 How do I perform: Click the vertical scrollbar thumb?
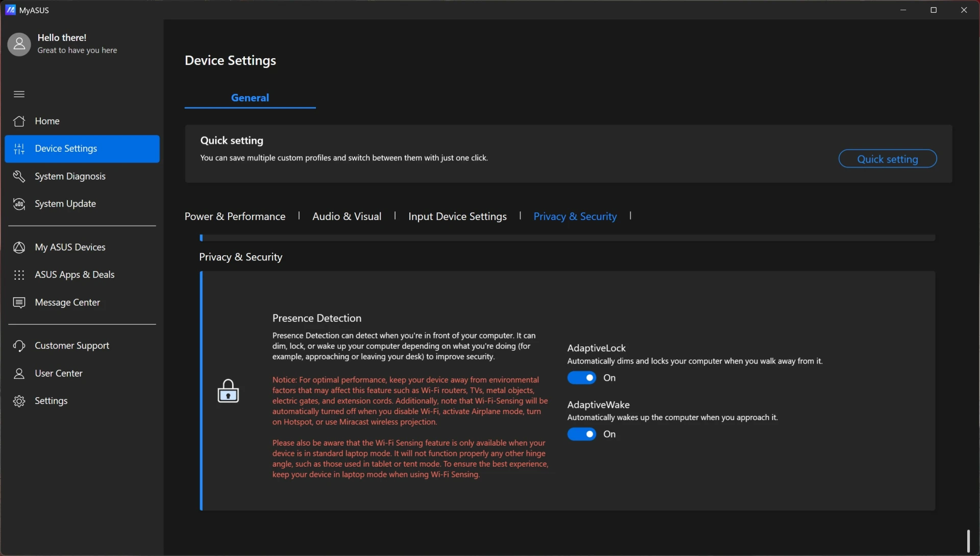968,541
